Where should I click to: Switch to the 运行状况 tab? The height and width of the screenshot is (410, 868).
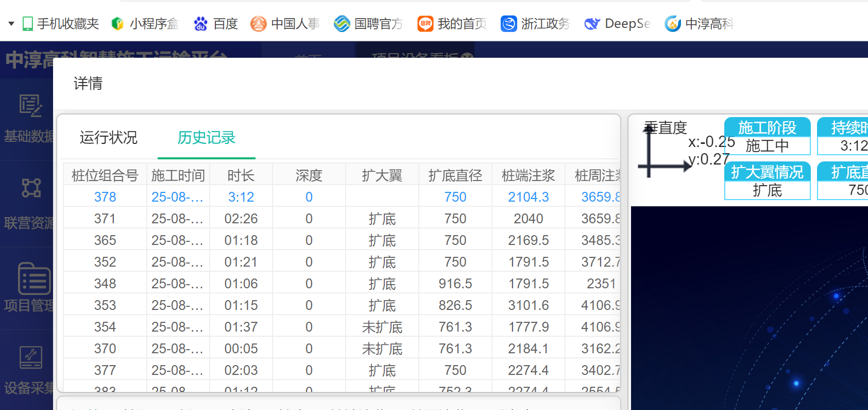tap(108, 138)
